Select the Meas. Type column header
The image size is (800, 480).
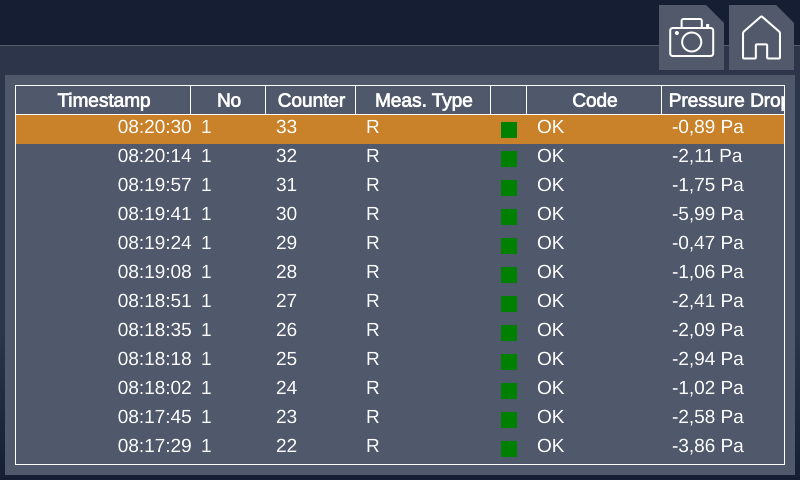[423, 100]
